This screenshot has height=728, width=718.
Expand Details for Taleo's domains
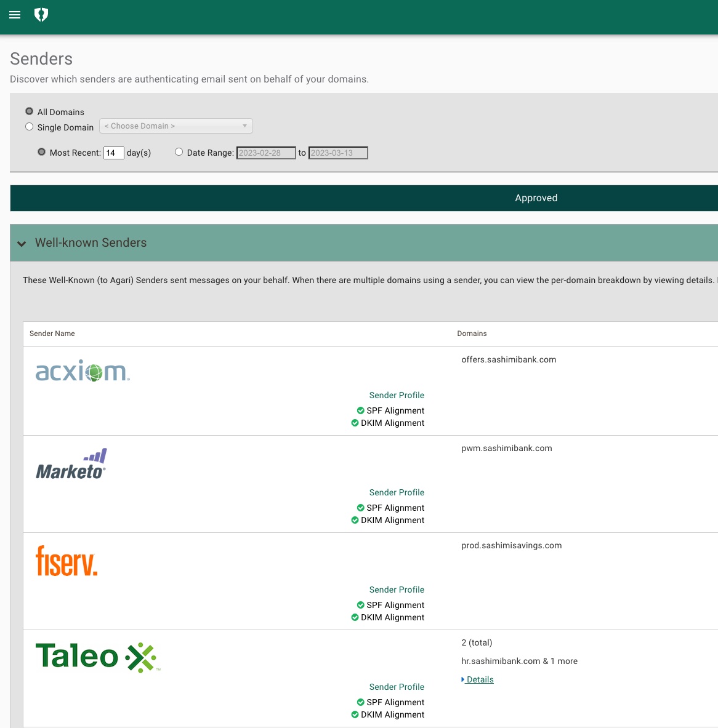click(477, 679)
